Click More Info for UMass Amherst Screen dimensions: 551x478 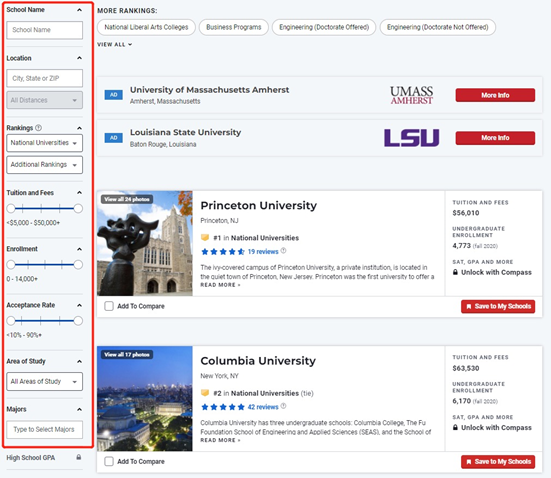click(x=495, y=95)
